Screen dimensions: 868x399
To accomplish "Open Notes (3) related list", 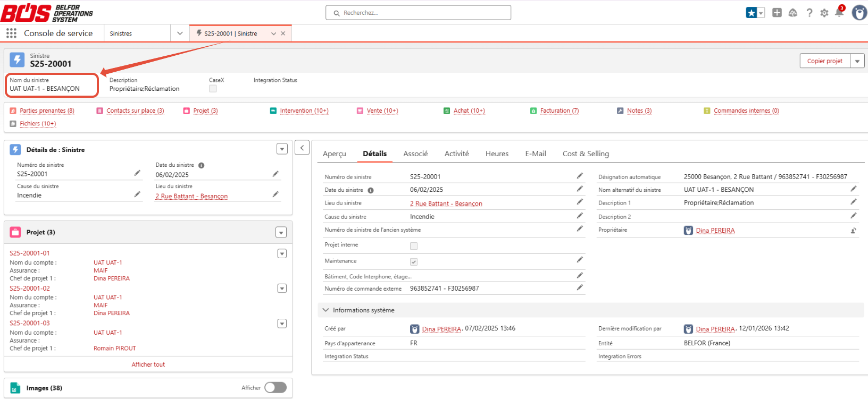I will [639, 111].
